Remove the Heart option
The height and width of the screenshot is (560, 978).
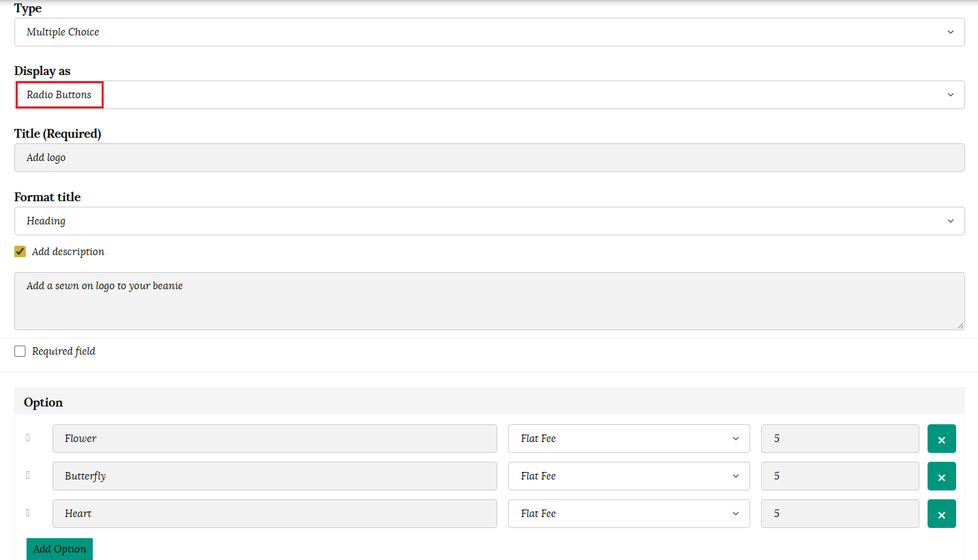(x=942, y=514)
